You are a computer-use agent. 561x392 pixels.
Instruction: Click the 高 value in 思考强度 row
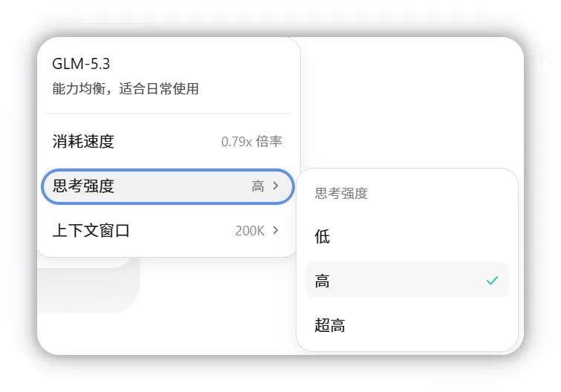(x=258, y=186)
